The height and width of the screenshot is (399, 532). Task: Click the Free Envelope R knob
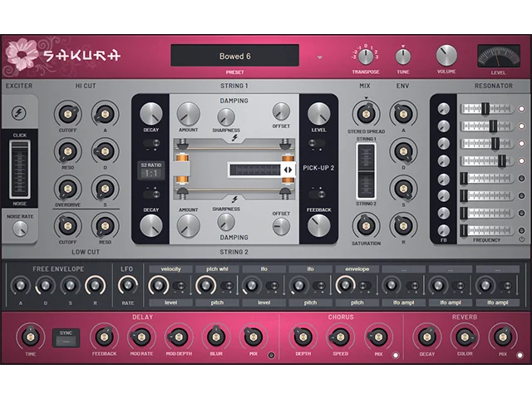click(x=95, y=285)
